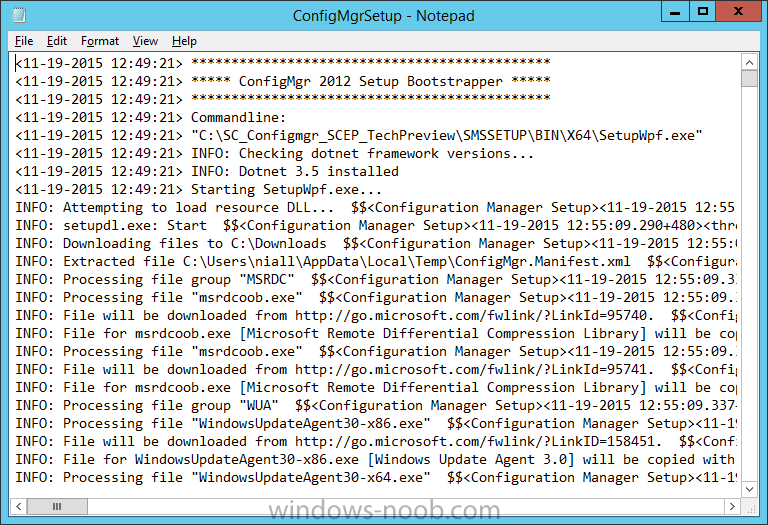Click the horizontal scrollbar thumb
Viewport: 768px width, 525px height.
click(x=57, y=506)
